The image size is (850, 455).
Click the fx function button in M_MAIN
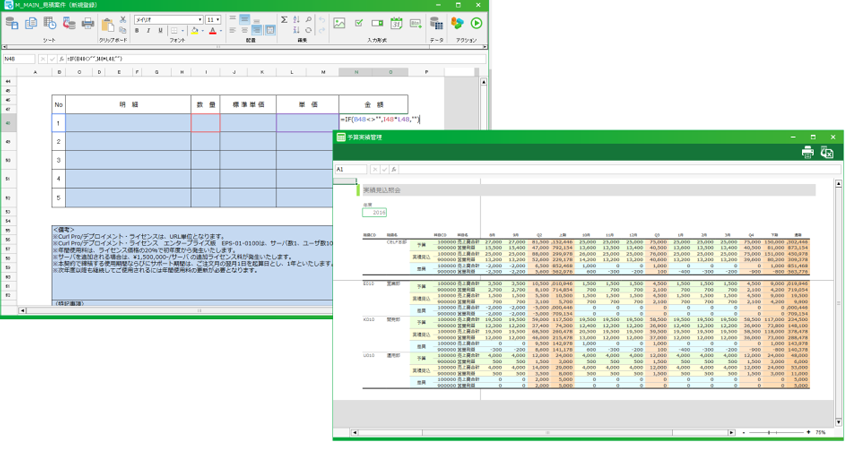[62, 59]
